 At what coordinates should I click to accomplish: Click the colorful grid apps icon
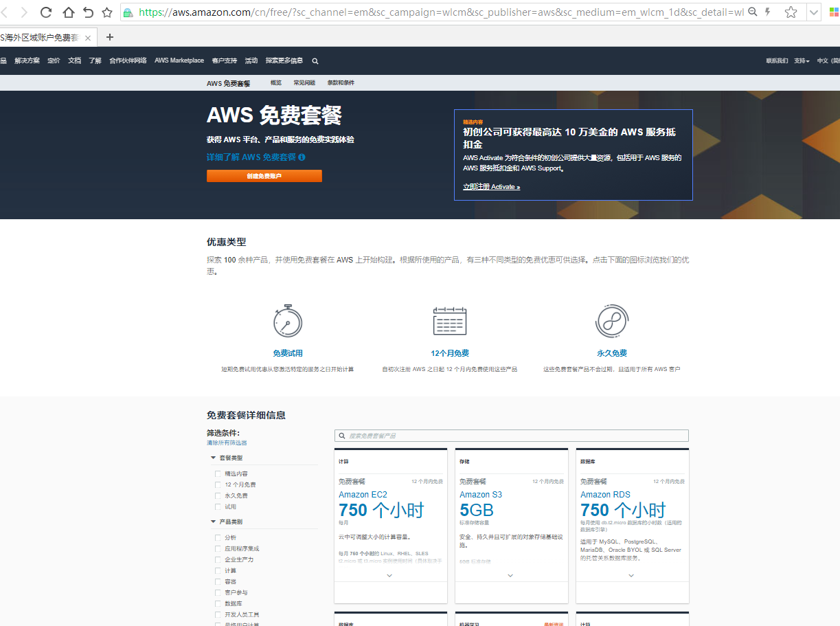coord(834,12)
